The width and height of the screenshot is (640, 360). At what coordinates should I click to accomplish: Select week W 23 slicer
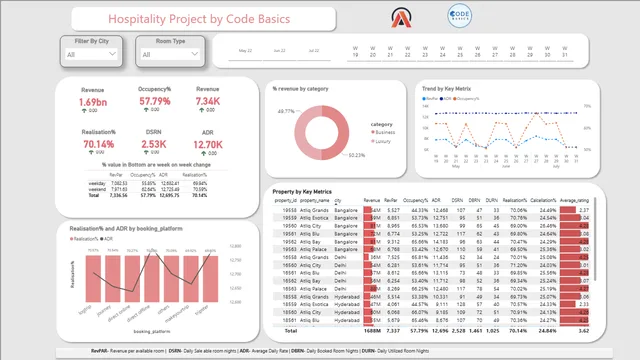[425, 52]
